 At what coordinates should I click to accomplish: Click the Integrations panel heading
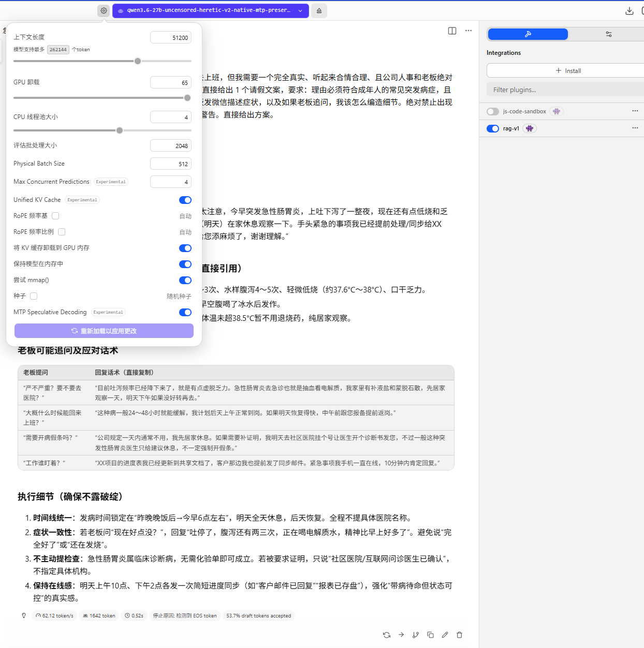coord(504,53)
